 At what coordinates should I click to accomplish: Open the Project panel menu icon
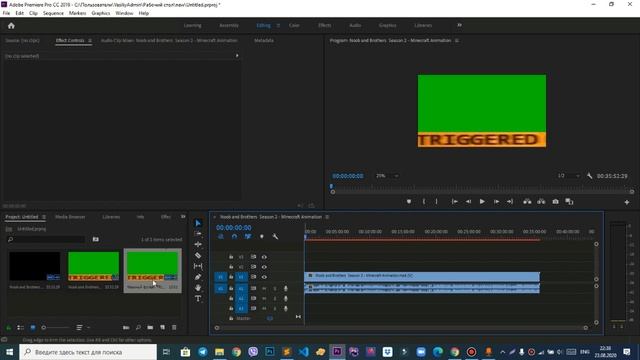tap(44, 217)
